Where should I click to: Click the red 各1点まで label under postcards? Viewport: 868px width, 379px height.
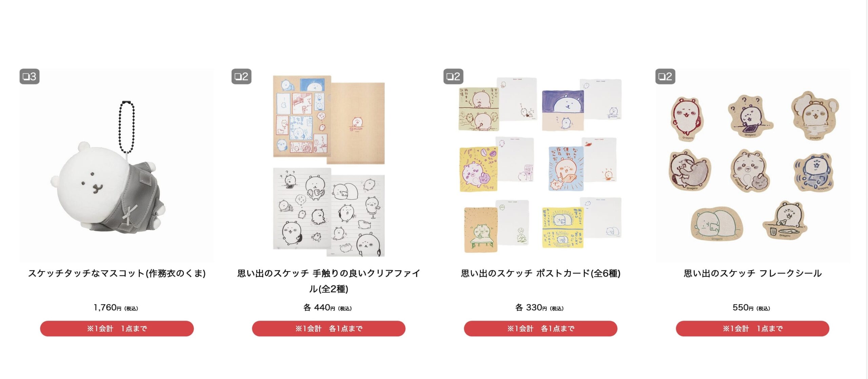click(x=540, y=328)
